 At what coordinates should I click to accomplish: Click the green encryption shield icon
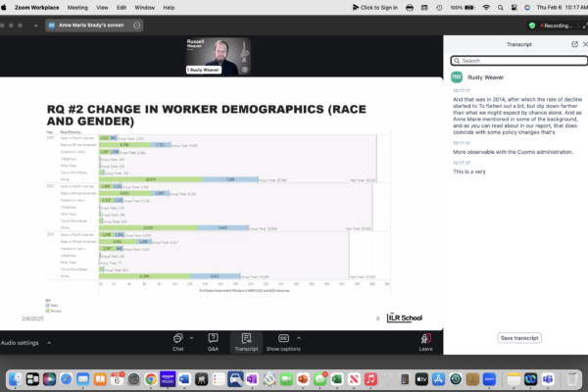(x=532, y=24)
